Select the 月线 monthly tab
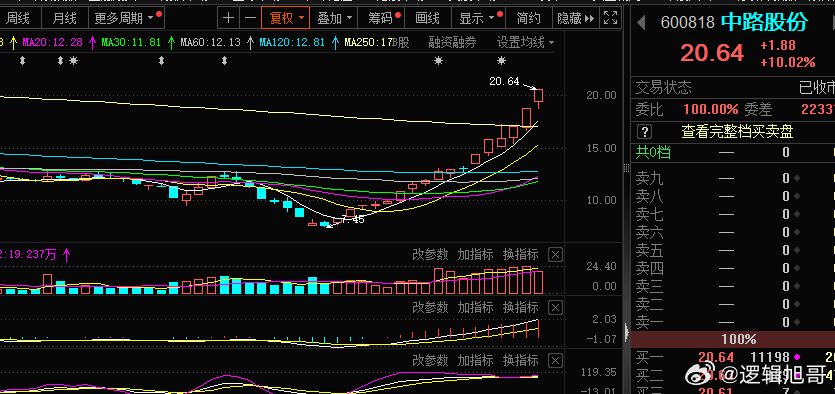This screenshot has width=835, height=394. click(64, 19)
